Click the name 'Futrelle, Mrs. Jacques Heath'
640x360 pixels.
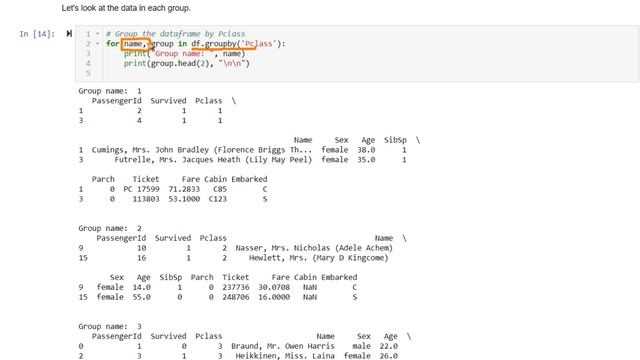[x=177, y=160]
